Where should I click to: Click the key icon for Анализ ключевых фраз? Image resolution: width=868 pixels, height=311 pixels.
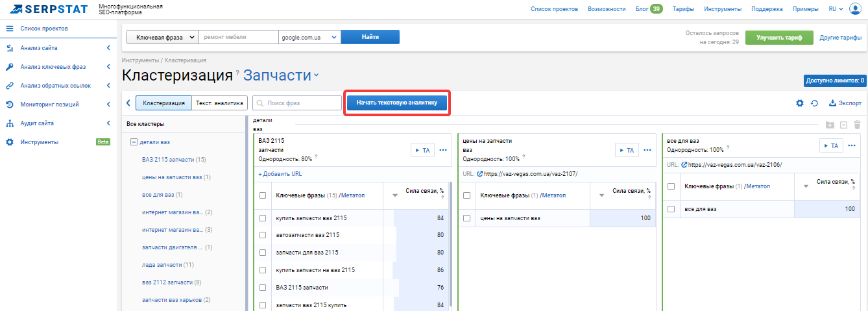pos(10,67)
